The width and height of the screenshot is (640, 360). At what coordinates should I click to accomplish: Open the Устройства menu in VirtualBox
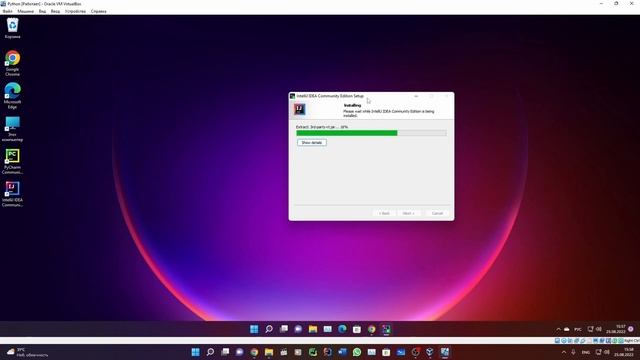click(x=75, y=11)
